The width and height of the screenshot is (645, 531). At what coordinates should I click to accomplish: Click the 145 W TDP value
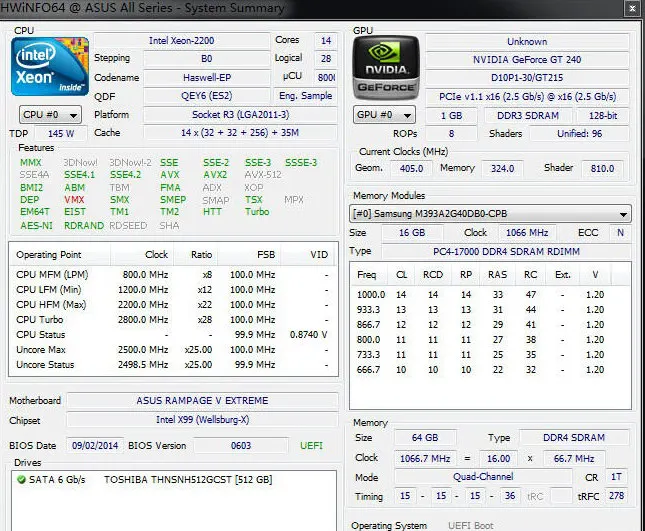(61, 133)
